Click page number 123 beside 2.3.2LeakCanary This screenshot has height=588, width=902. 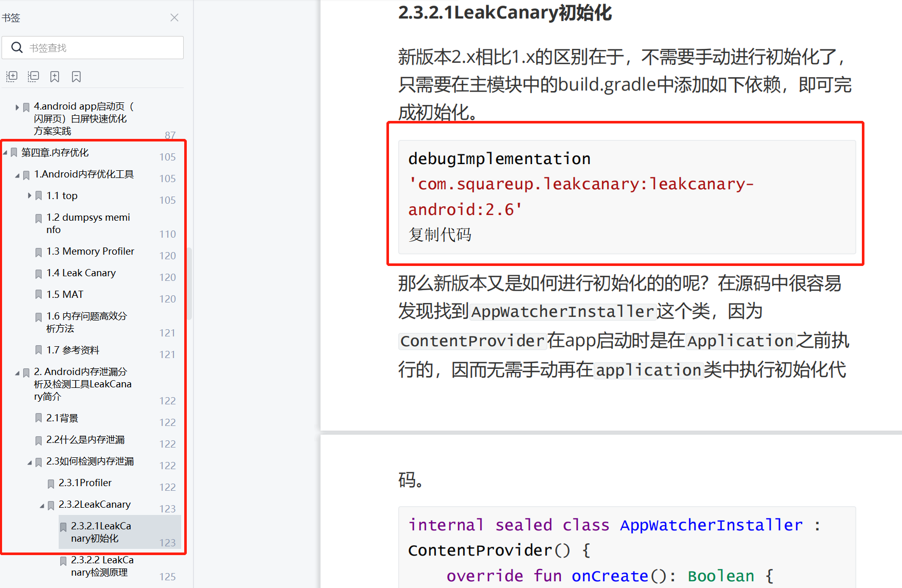click(167, 509)
